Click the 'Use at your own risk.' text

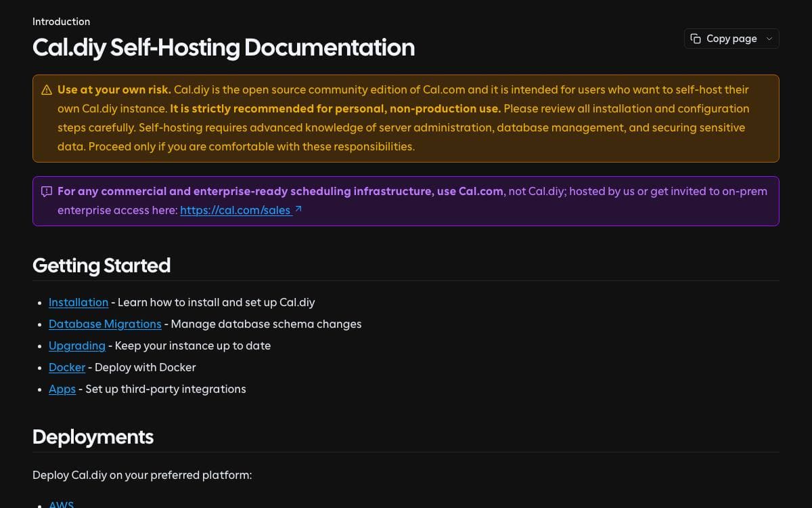click(114, 89)
